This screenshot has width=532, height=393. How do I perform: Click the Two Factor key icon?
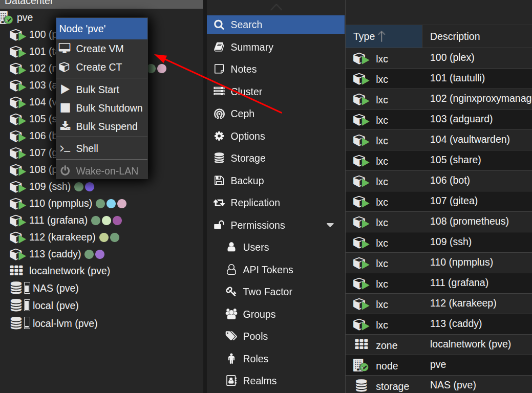pyautogui.click(x=231, y=292)
